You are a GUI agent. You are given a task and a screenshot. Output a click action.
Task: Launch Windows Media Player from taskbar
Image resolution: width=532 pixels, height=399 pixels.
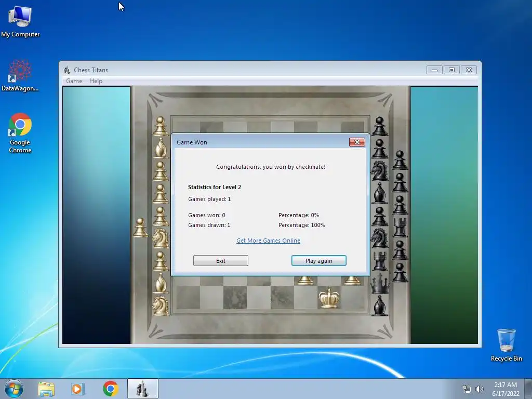77,389
